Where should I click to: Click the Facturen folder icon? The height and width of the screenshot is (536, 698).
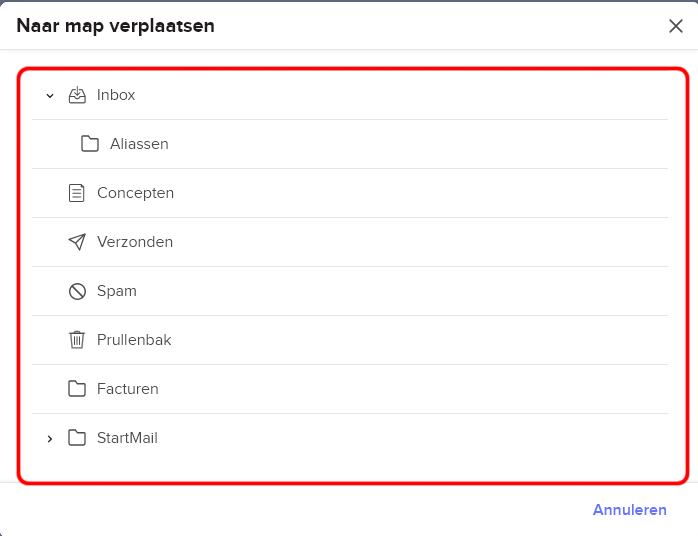[x=77, y=389]
